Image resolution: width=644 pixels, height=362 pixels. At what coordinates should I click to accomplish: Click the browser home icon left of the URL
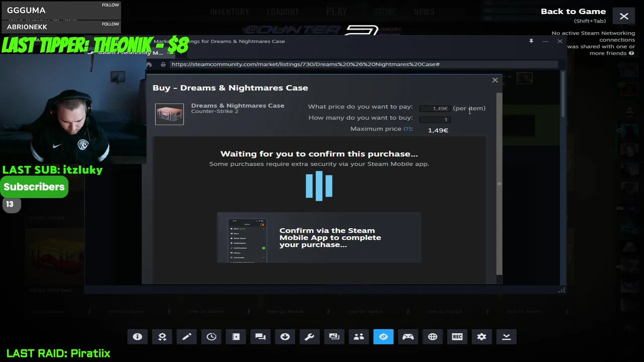click(149, 64)
